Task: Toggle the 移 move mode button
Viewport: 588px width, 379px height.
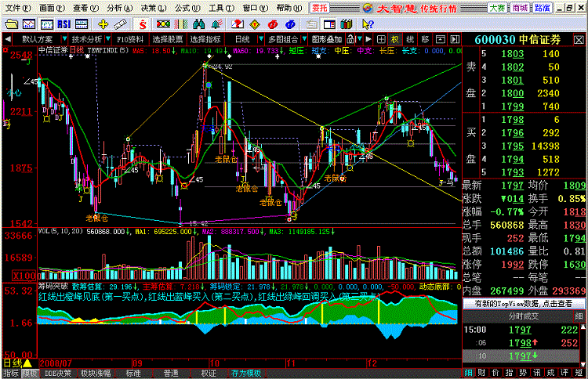Action: pos(425,39)
